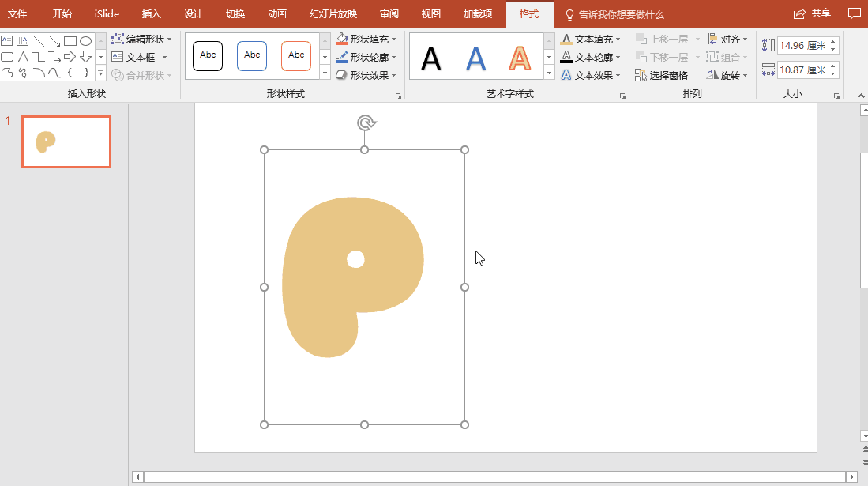Screen dimensions: 868x486
Task: Expand the WordArt styles gallery
Action: coord(549,73)
